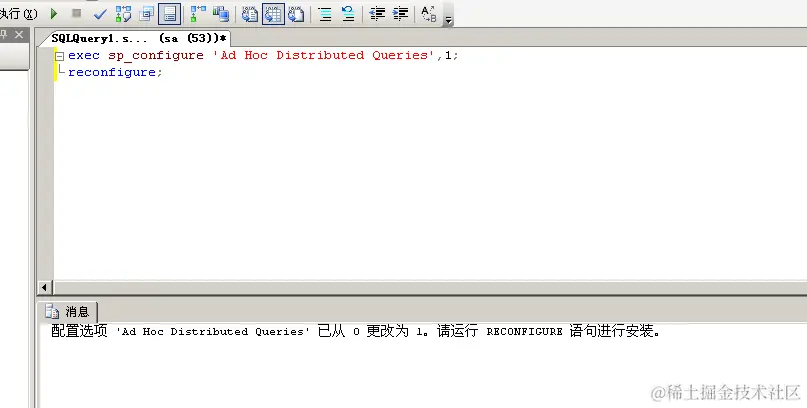Click the horizontal scrollbar track in the editor

point(430,287)
